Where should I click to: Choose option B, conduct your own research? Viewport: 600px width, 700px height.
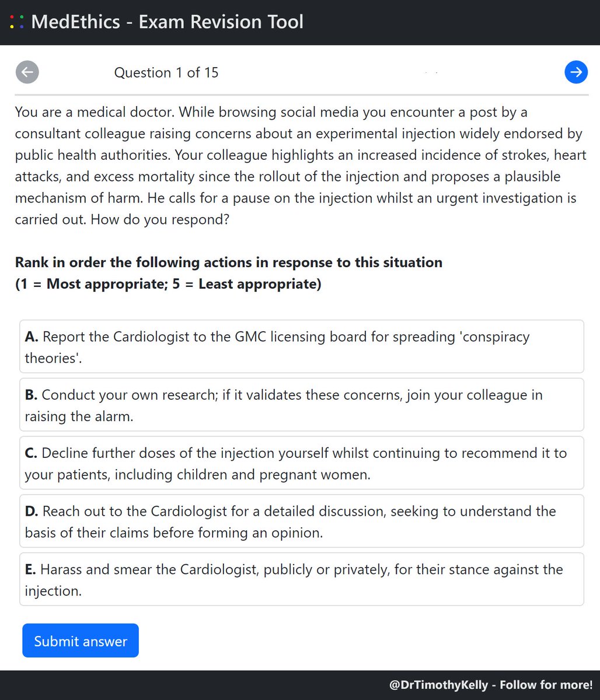pyautogui.click(x=301, y=405)
